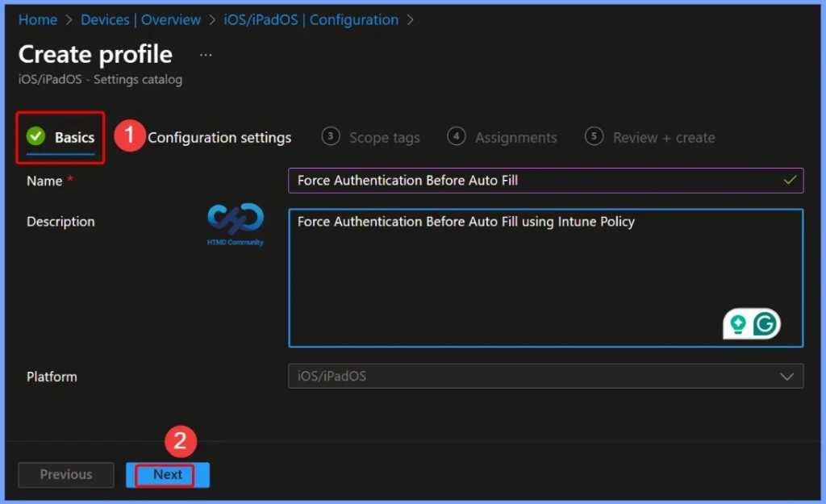
Task: Click the Next button
Action: click(167, 475)
